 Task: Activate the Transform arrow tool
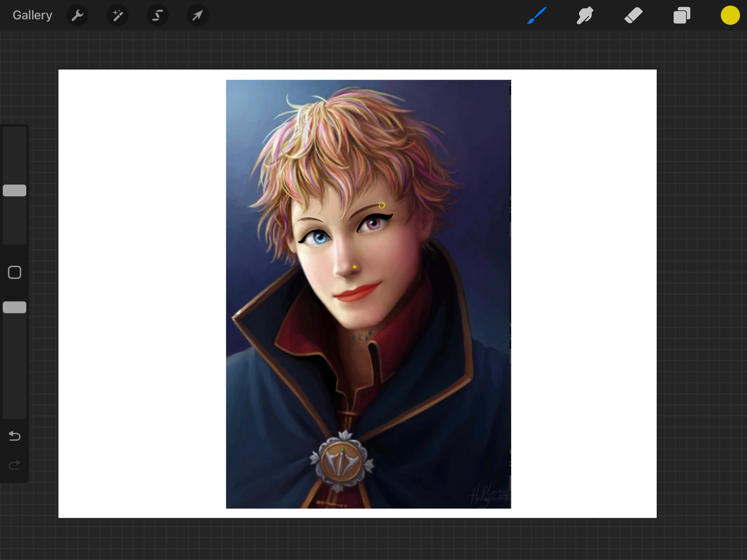197,15
